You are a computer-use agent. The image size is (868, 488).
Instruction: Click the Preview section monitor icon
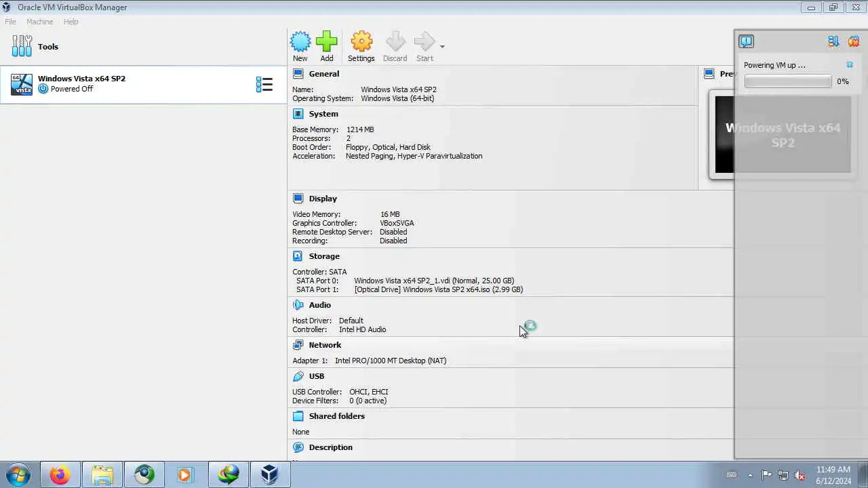(x=709, y=74)
